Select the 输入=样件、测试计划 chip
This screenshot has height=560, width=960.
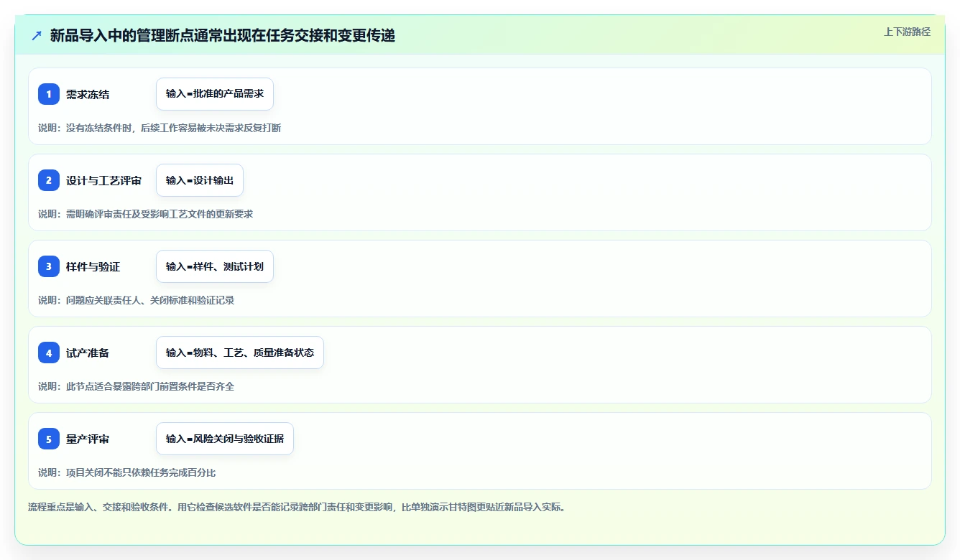tap(215, 266)
